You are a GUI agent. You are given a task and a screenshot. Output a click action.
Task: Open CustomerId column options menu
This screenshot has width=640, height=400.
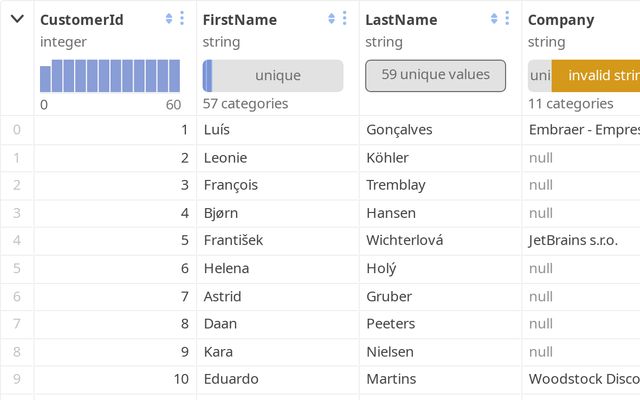[182, 19]
